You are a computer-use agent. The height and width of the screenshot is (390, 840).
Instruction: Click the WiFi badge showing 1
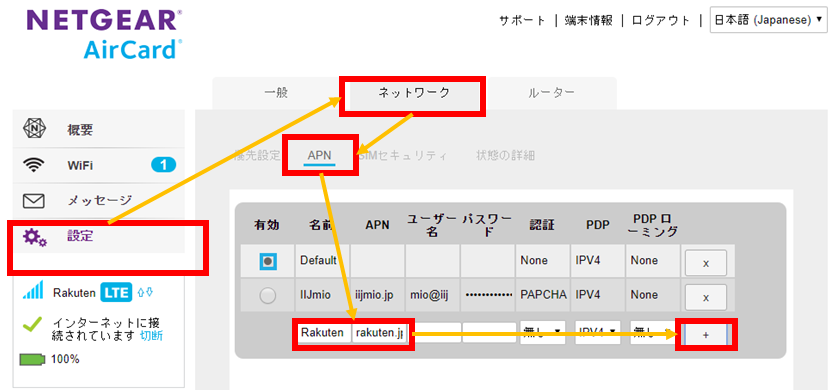pos(163,165)
